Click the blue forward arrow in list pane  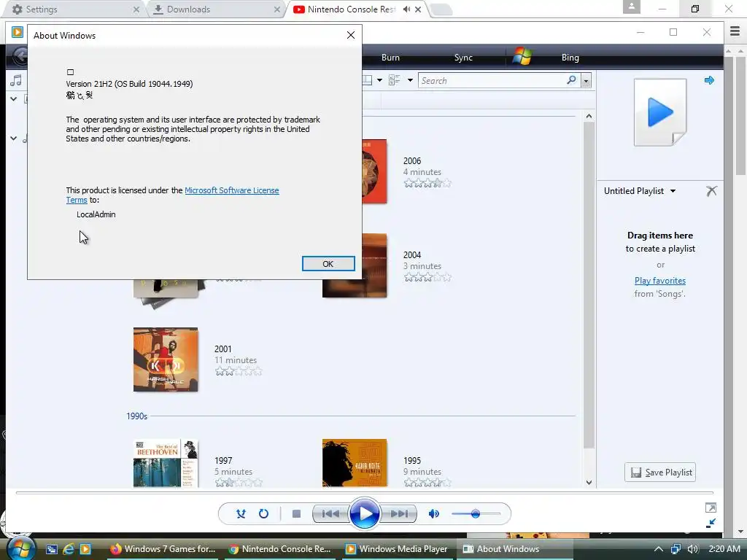click(x=709, y=80)
